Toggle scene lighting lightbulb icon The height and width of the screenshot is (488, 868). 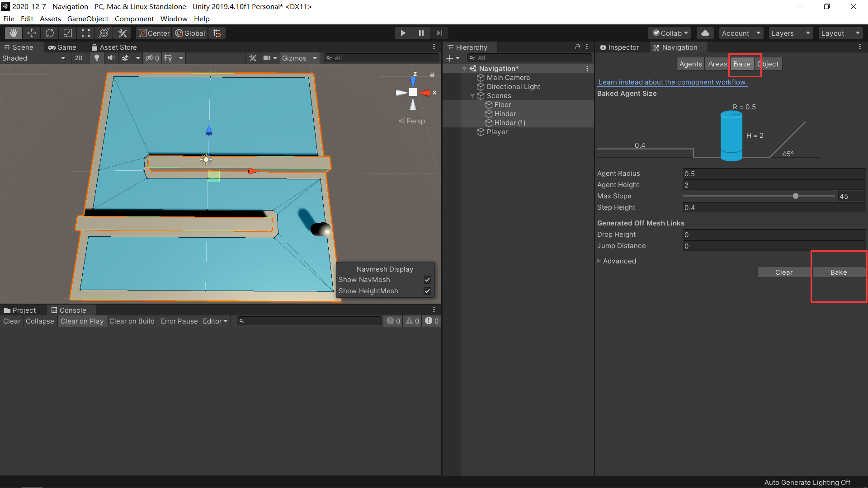(96, 58)
